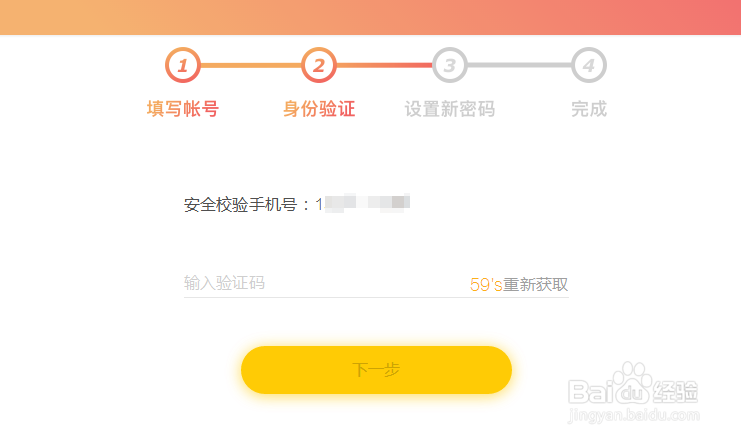Click the 安全校验手机号 label

pyautogui.click(x=248, y=205)
